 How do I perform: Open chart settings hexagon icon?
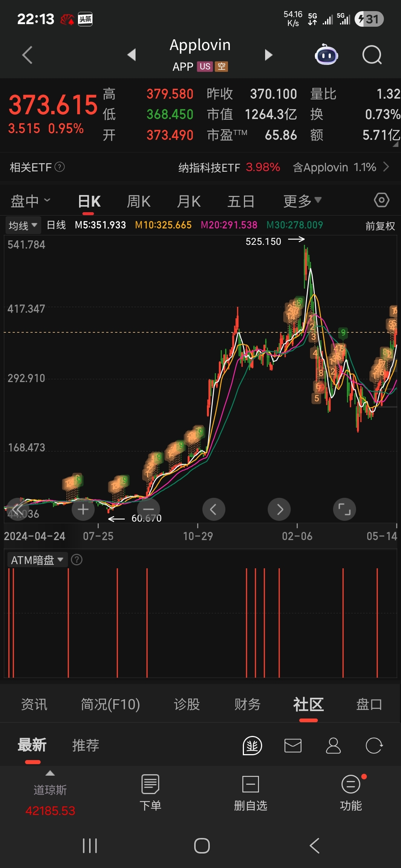[382, 200]
